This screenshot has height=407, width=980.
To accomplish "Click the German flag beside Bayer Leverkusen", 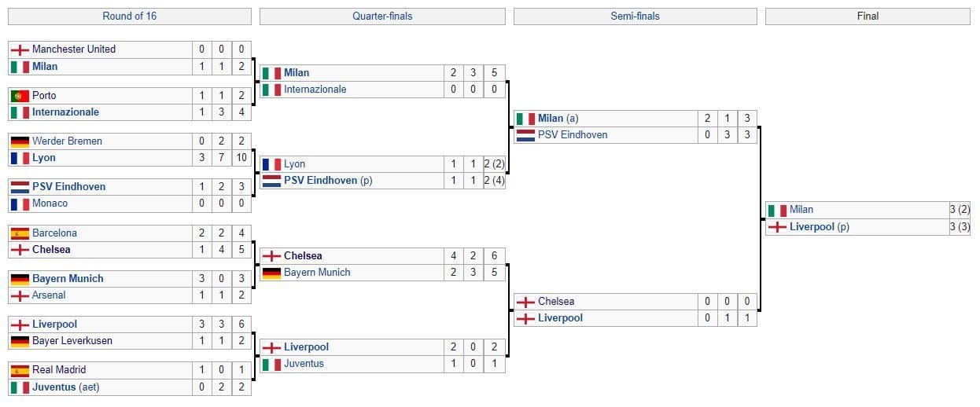I will pyautogui.click(x=20, y=341).
